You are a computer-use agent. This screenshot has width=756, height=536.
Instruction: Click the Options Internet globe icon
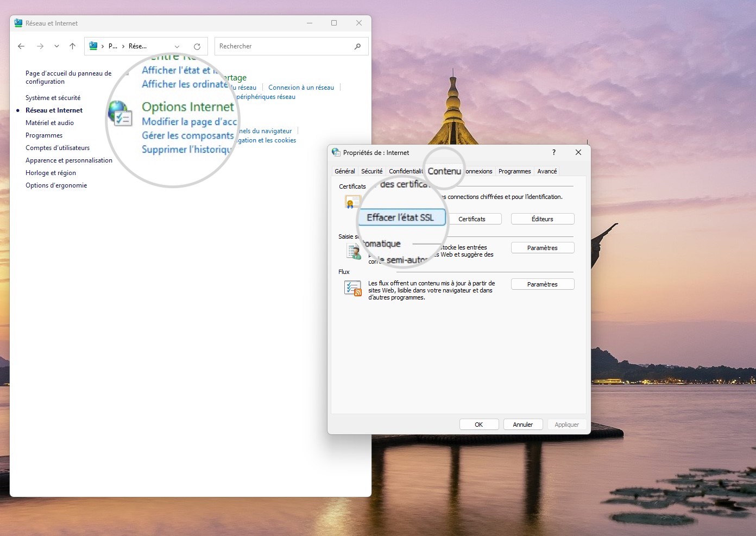[120, 114]
